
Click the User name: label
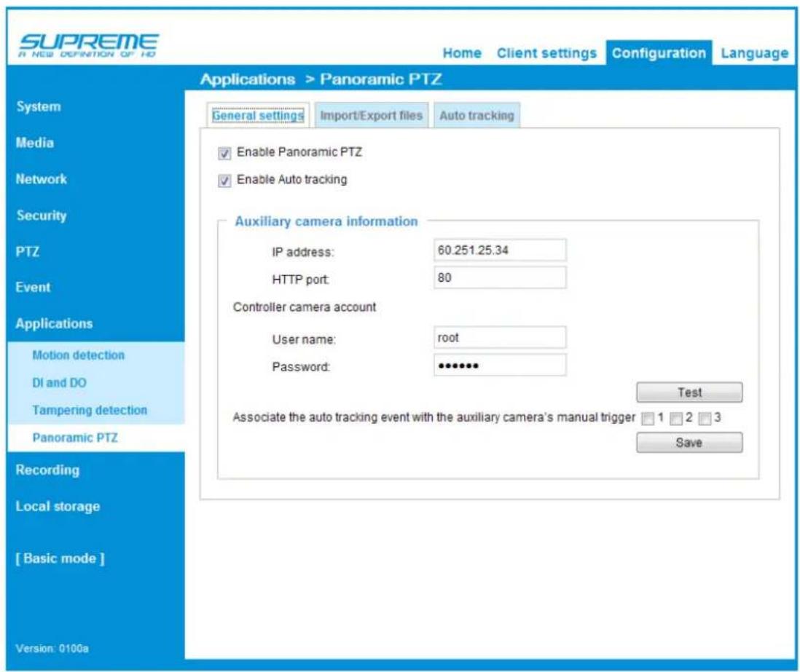click(x=304, y=339)
